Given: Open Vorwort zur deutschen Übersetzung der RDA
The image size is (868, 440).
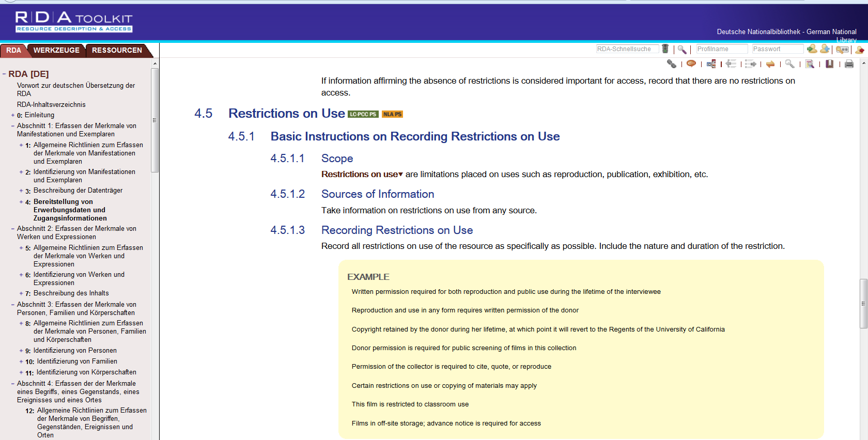Looking at the screenshot, I should pyautogui.click(x=76, y=89).
